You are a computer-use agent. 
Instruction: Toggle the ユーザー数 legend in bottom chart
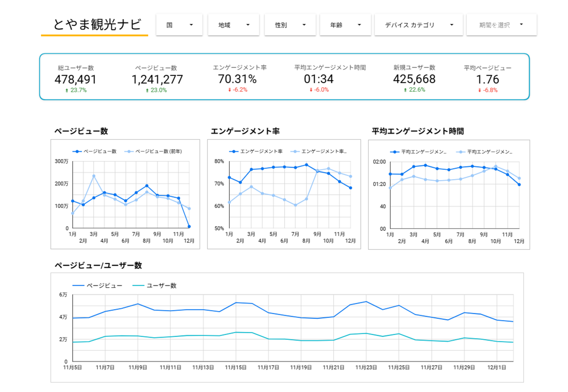click(x=155, y=285)
